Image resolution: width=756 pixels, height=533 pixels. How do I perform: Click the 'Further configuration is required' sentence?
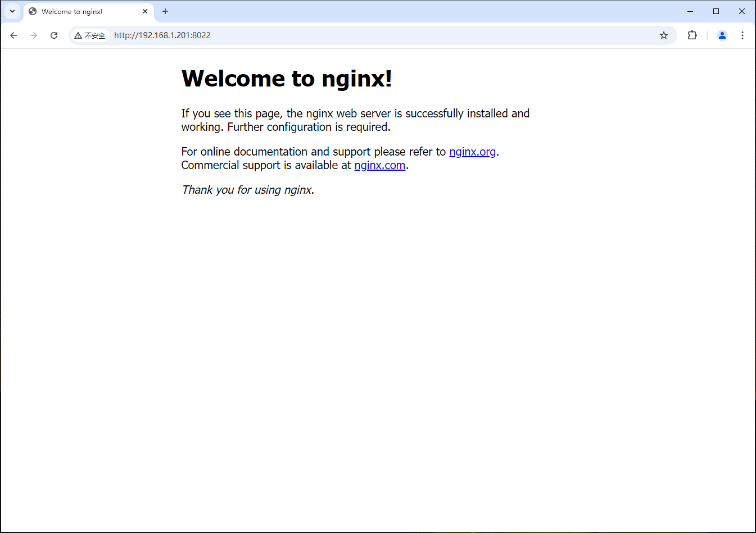click(309, 127)
